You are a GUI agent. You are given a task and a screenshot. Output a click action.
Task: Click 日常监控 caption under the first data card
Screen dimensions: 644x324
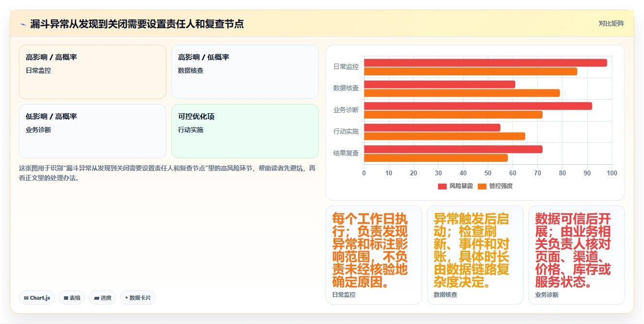344,295
